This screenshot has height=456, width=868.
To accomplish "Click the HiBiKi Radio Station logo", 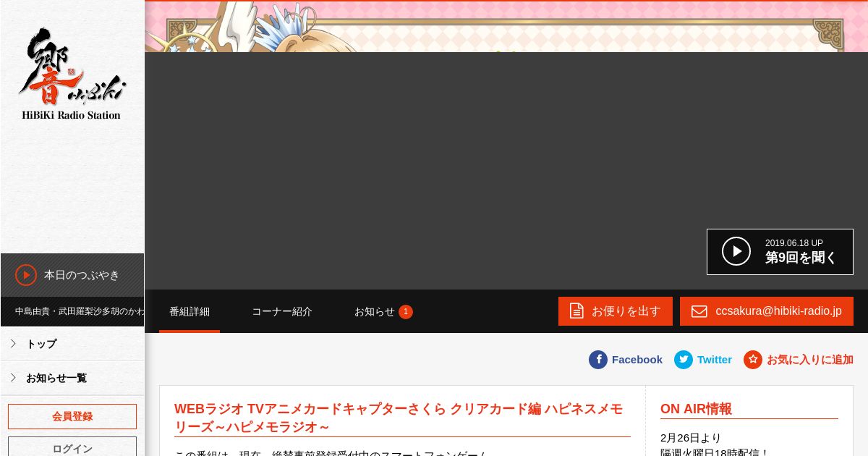I will click(72, 74).
